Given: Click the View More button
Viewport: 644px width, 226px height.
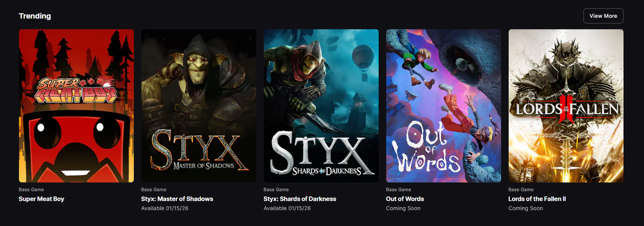Looking at the screenshot, I should click(x=603, y=16).
